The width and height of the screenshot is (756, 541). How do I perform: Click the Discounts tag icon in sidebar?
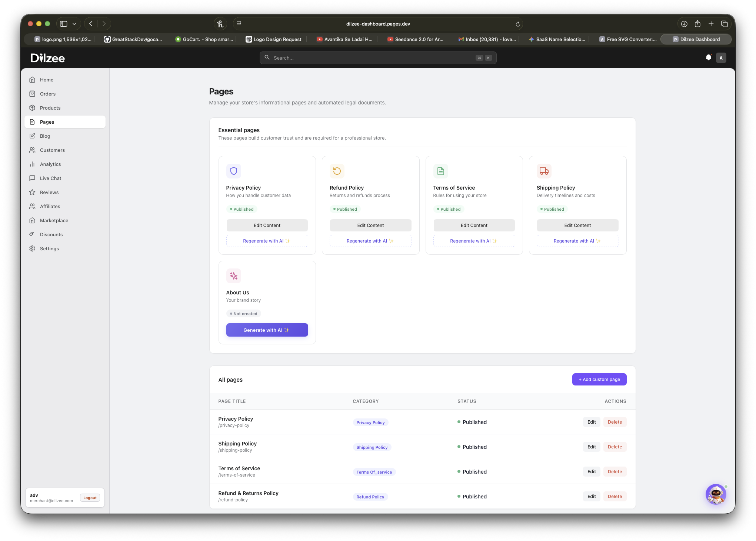coord(32,234)
